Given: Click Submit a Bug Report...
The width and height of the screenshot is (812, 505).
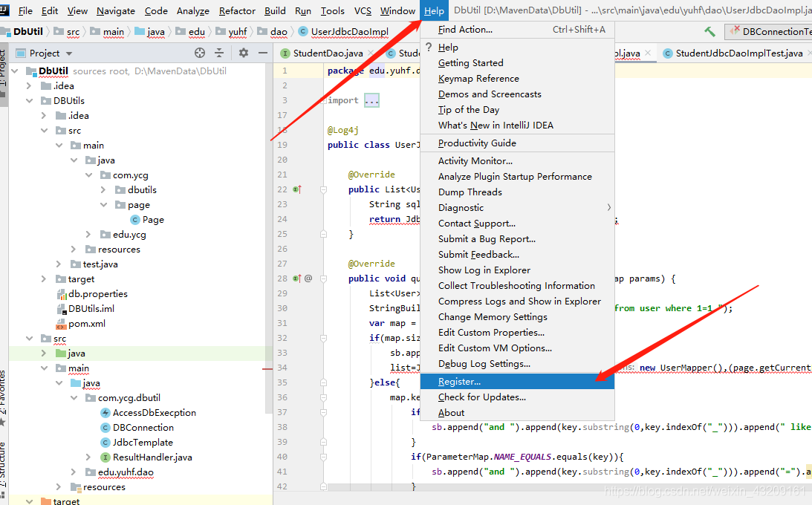Looking at the screenshot, I should click(x=517, y=238).
